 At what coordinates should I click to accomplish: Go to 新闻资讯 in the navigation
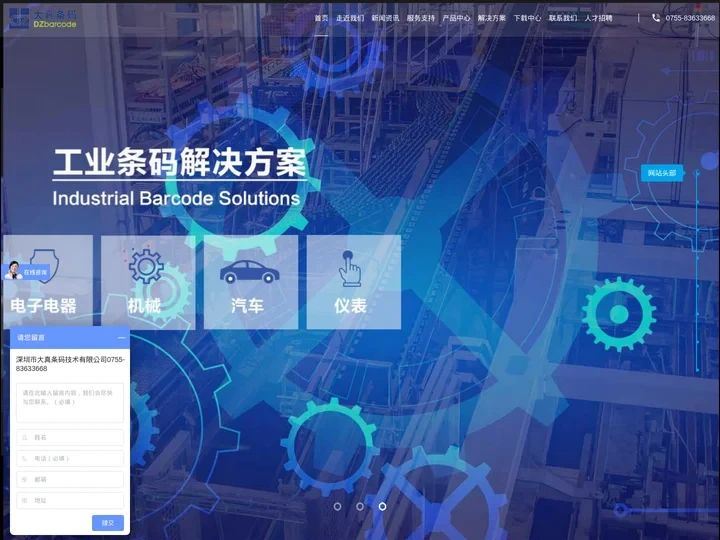click(385, 18)
